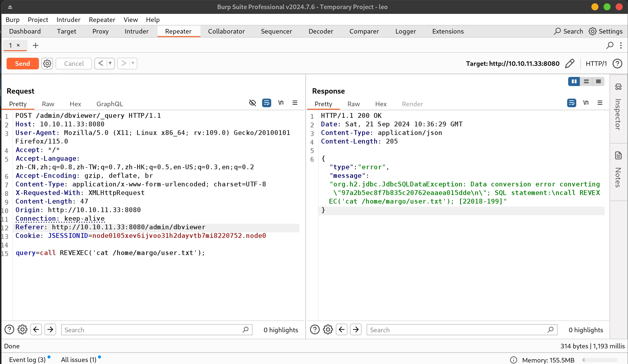Open the View menu

(131, 20)
